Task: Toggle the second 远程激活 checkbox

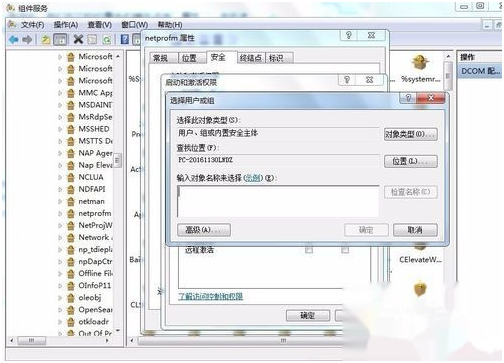Action: (345, 250)
